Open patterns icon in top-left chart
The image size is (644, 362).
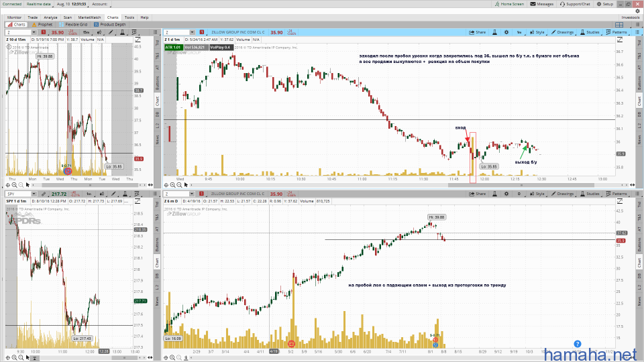tap(134, 32)
